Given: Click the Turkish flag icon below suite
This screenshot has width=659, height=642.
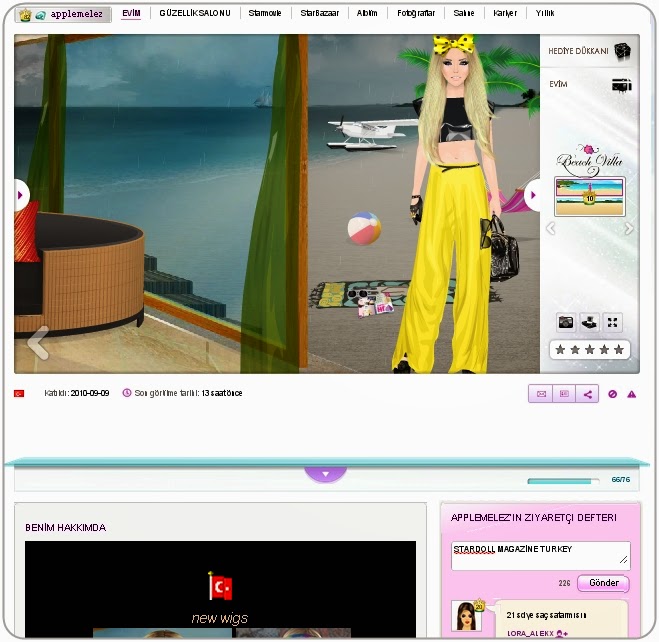Looking at the screenshot, I should click(19, 394).
